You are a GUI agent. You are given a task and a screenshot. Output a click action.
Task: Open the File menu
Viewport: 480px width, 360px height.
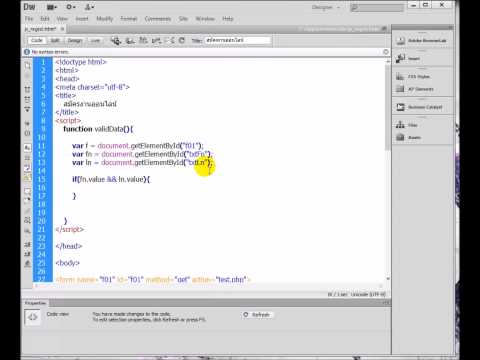(x=29, y=19)
